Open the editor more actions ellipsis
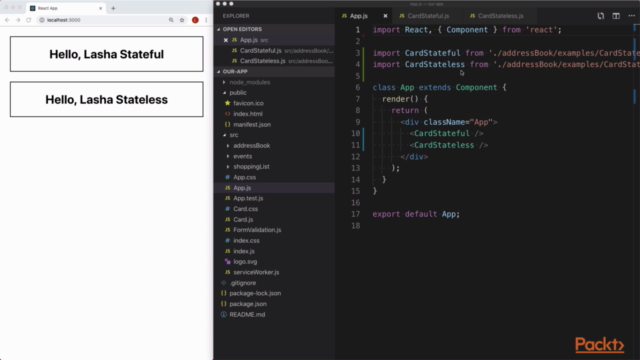The width and height of the screenshot is (640, 360). [x=631, y=16]
